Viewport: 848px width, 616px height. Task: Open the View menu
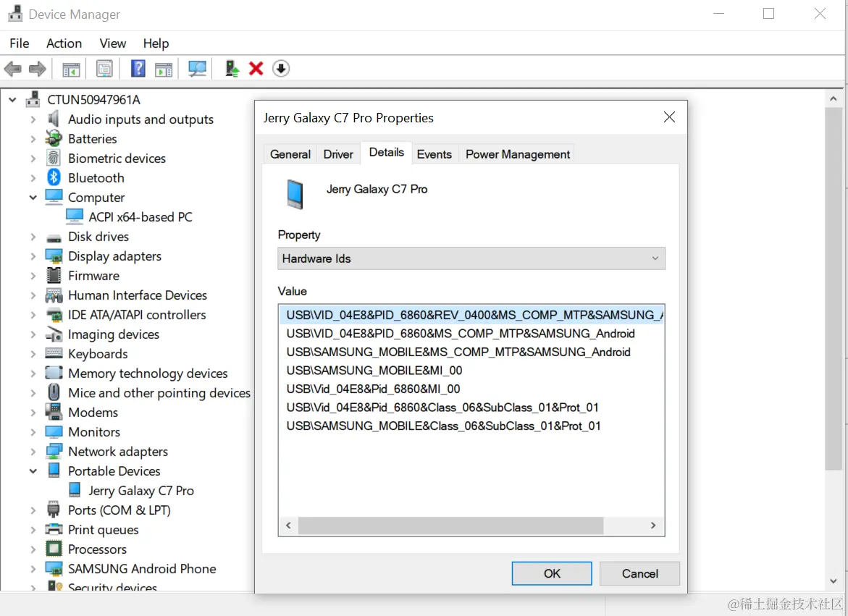112,43
